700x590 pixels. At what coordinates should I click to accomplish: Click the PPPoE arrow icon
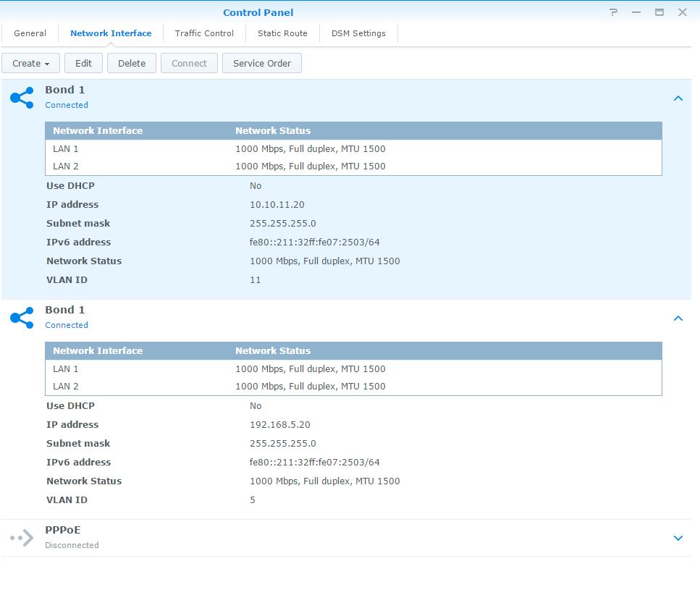[x=22, y=538]
